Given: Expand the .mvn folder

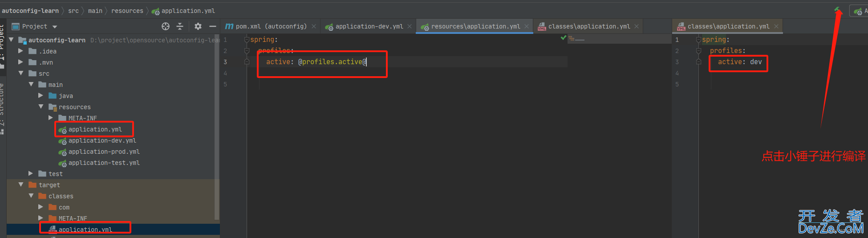Looking at the screenshot, I should point(20,62).
